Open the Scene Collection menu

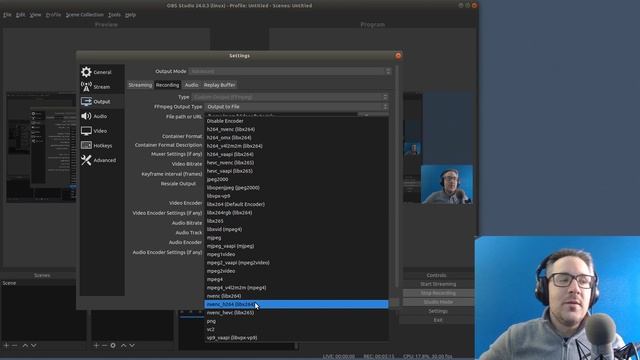tap(84, 15)
